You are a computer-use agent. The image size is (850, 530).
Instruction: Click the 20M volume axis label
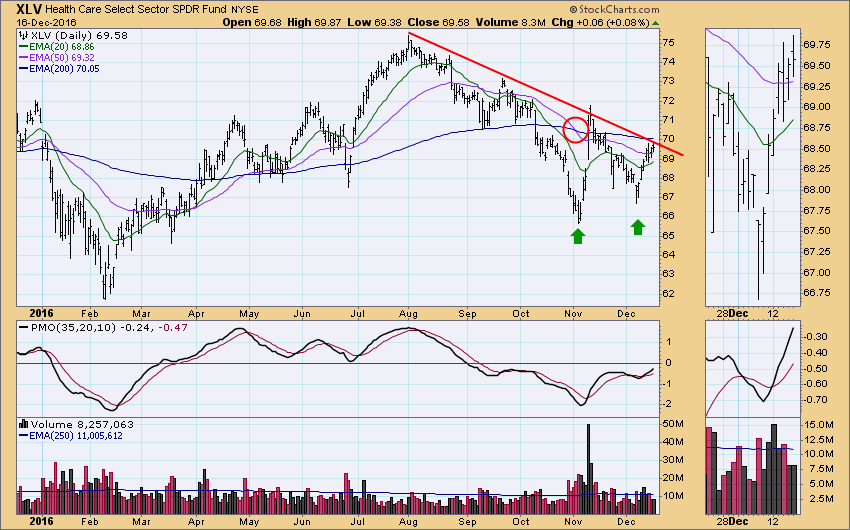pyautogui.click(x=673, y=477)
